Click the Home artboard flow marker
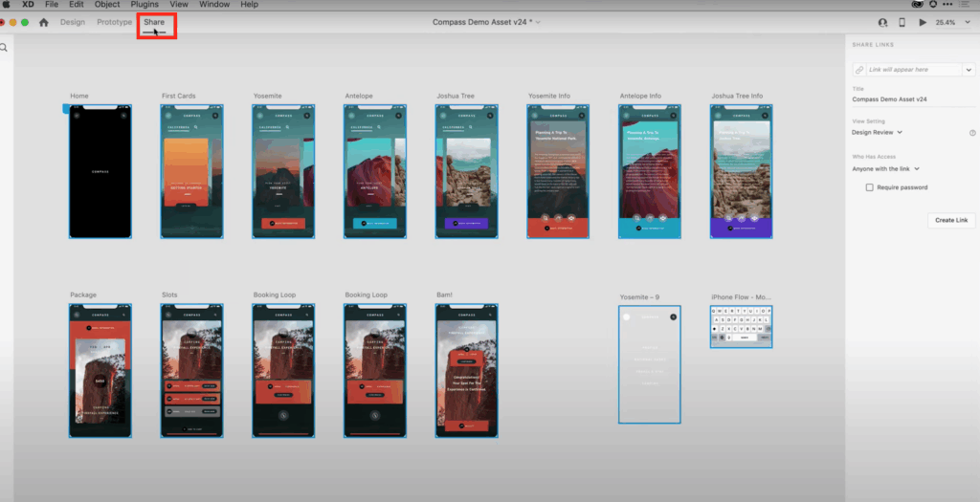Viewport: 980px width, 502px height. click(x=66, y=109)
